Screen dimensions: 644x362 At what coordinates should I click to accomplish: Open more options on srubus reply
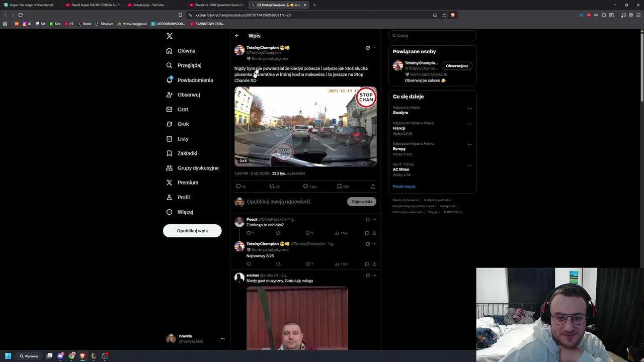[374, 276]
